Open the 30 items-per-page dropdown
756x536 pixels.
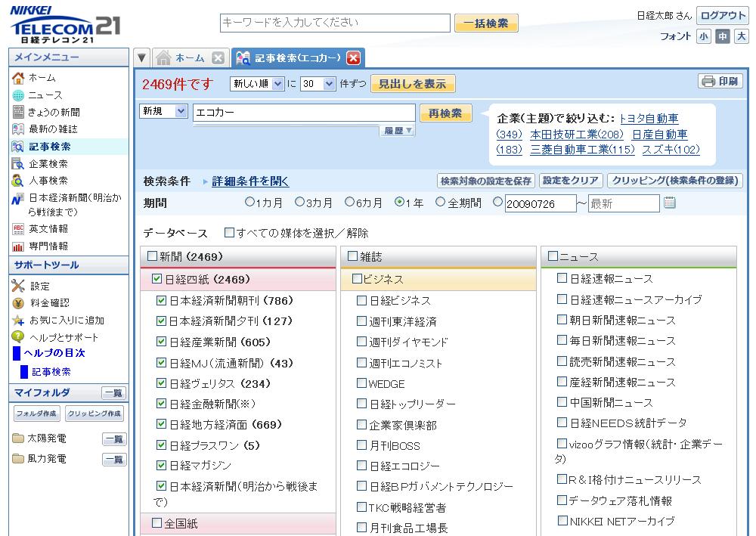[318, 84]
